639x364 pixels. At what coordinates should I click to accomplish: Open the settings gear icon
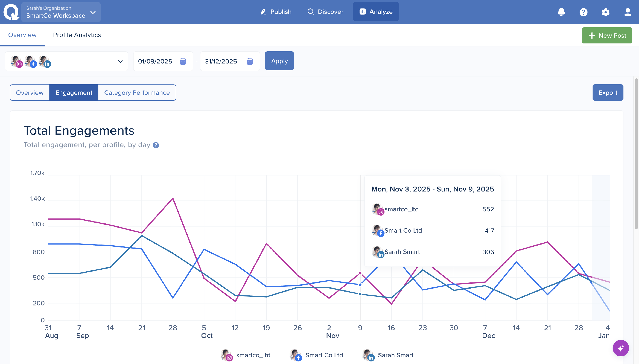(605, 12)
